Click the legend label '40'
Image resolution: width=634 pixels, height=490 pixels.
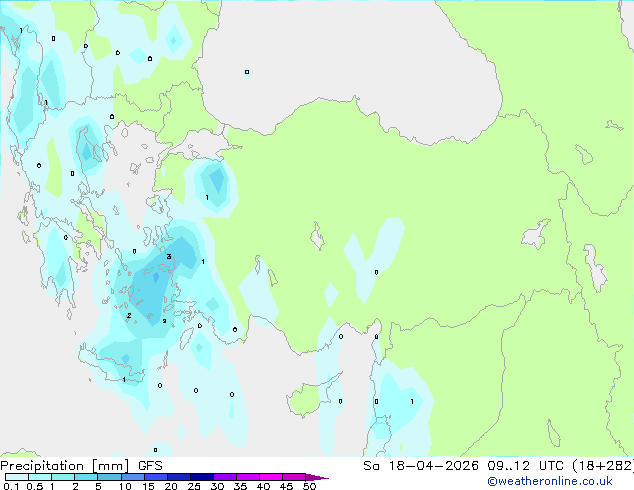pyautogui.click(x=263, y=486)
